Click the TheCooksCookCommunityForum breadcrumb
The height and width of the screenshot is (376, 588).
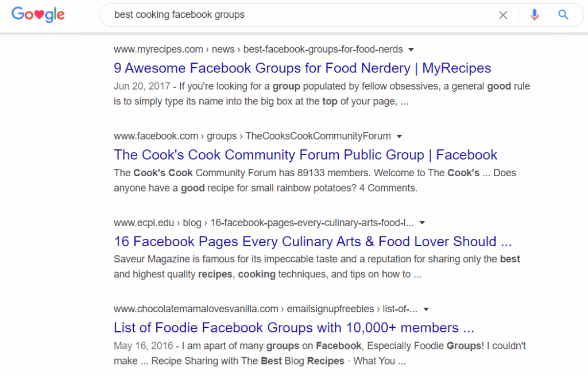(x=318, y=136)
